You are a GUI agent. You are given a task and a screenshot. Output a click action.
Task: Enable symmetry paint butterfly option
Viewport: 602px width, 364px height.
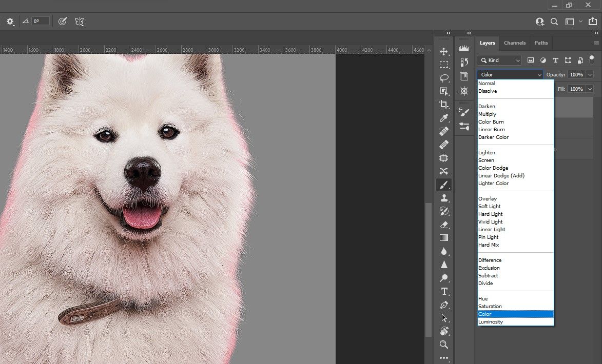[79, 22]
